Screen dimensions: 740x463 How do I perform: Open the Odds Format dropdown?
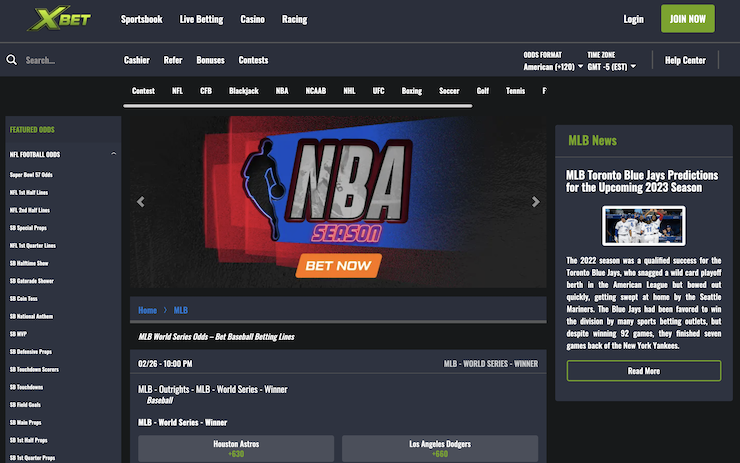(553, 67)
